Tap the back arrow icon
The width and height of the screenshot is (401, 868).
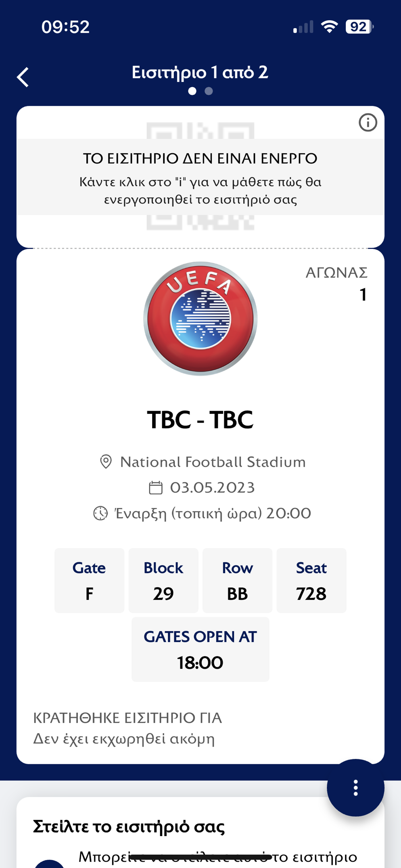(23, 77)
